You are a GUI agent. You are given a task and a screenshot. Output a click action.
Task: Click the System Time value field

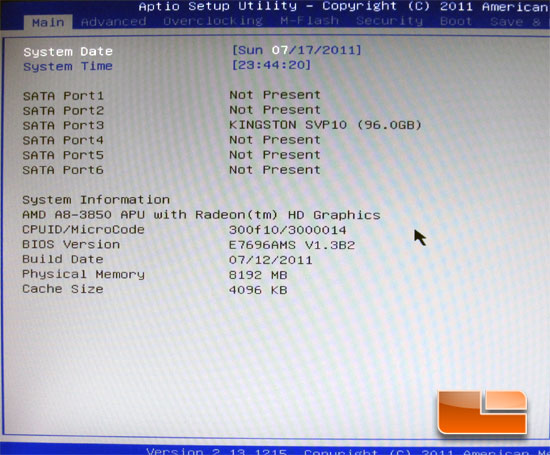(x=271, y=65)
